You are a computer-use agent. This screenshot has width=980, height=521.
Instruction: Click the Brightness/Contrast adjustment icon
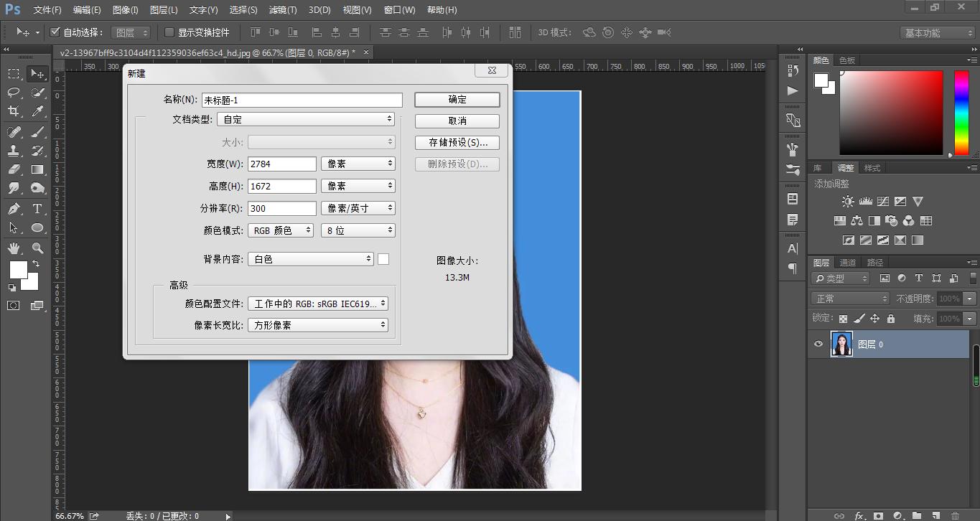click(848, 202)
